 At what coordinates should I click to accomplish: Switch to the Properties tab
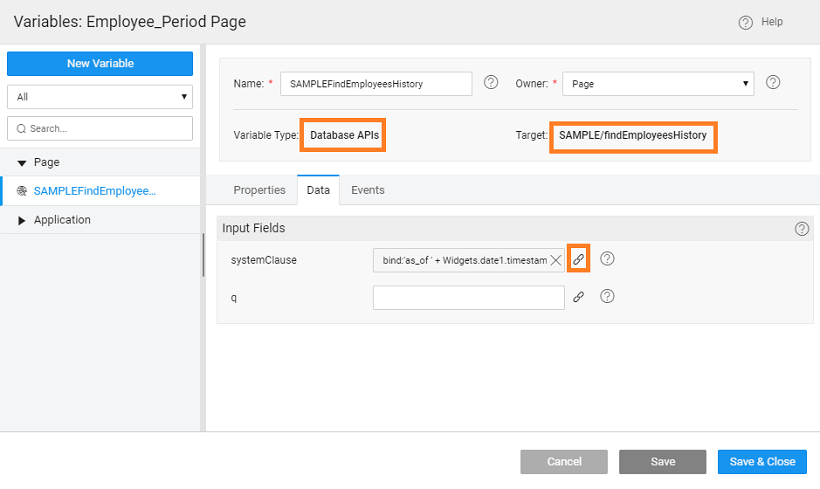(259, 190)
